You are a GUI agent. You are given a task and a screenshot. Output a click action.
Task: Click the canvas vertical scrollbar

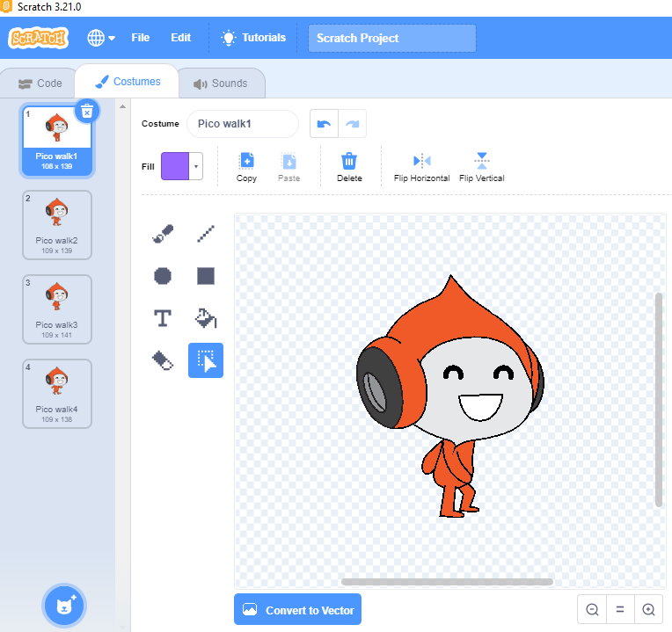(659, 400)
